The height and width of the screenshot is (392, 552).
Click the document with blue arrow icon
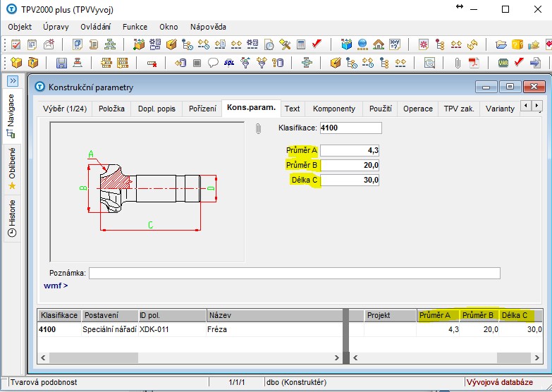click(x=535, y=63)
